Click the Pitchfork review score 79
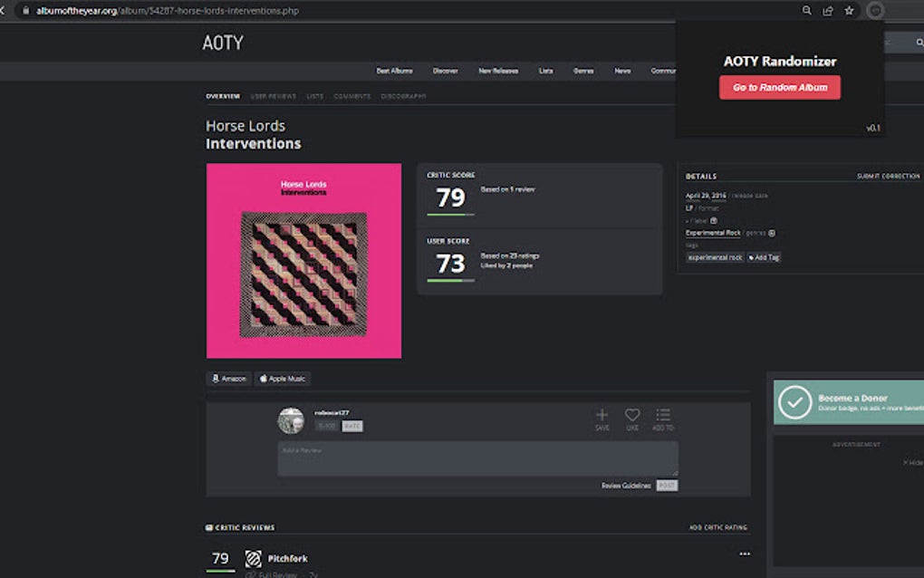Image resolution: width=924 pixels, height=578 pixels. [x=220, y=558]
